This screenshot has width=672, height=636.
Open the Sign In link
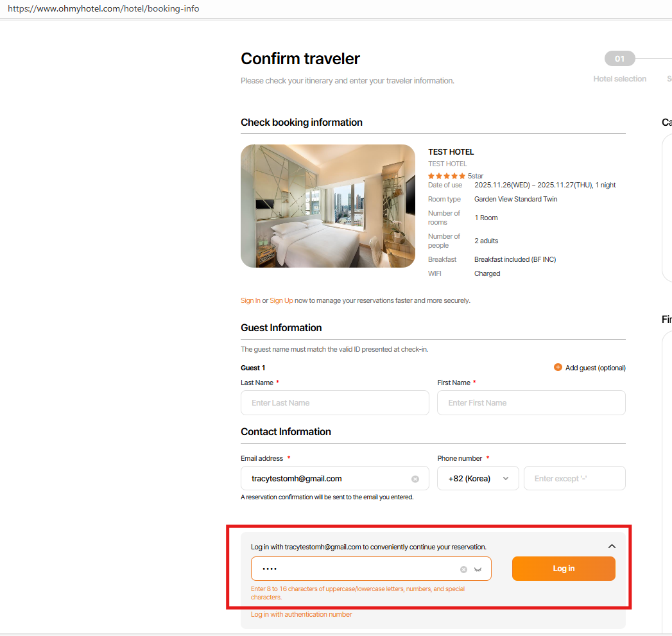pos(250,300)
